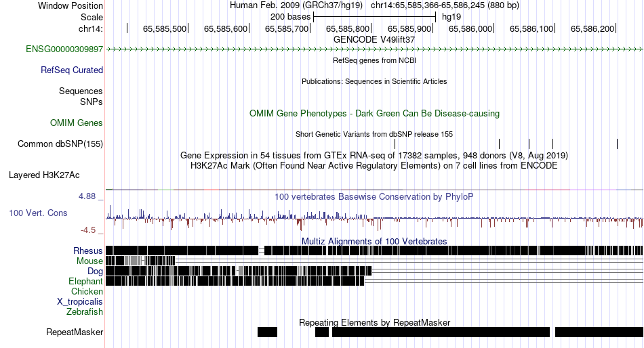This screenshot has width=644, height=348.
Task: Click the ENSG00000309897 gene label
Action: click(x=64, y=49)
